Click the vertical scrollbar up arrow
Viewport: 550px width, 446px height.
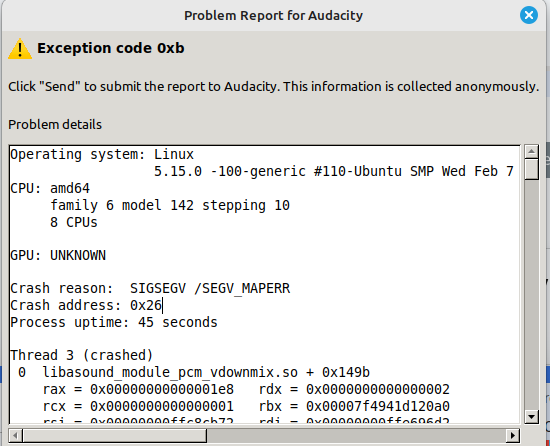531,151
